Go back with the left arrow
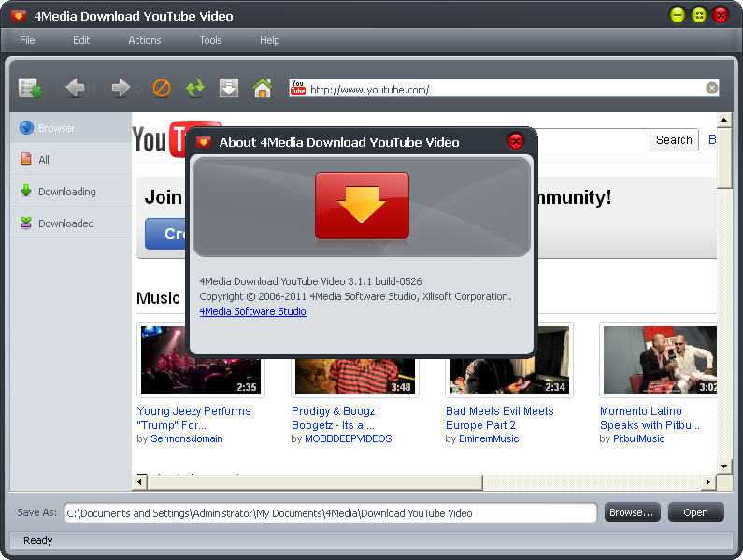743x560 pixels. [x=75, y=88]
